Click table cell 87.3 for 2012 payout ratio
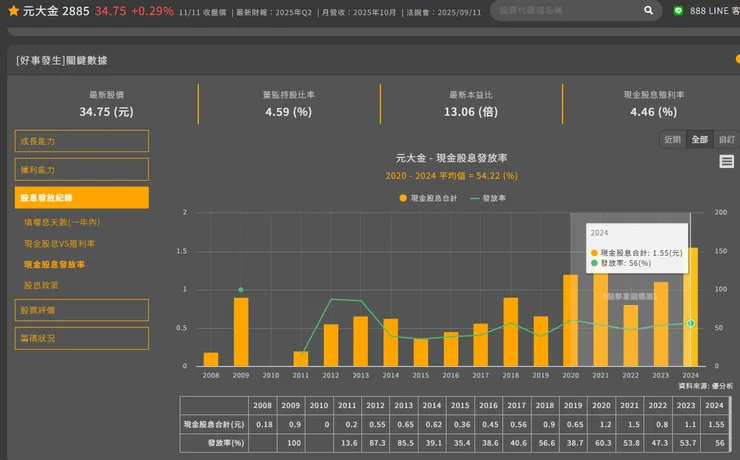 coord(377,443)
